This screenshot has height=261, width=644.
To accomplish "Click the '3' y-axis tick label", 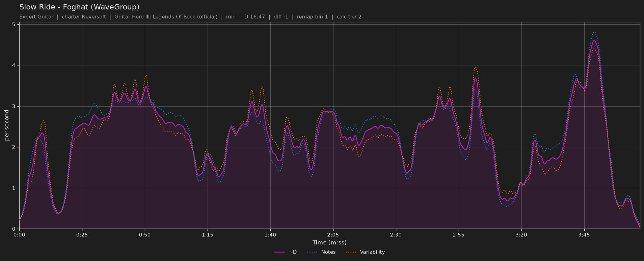I will [x=14, y=106].
